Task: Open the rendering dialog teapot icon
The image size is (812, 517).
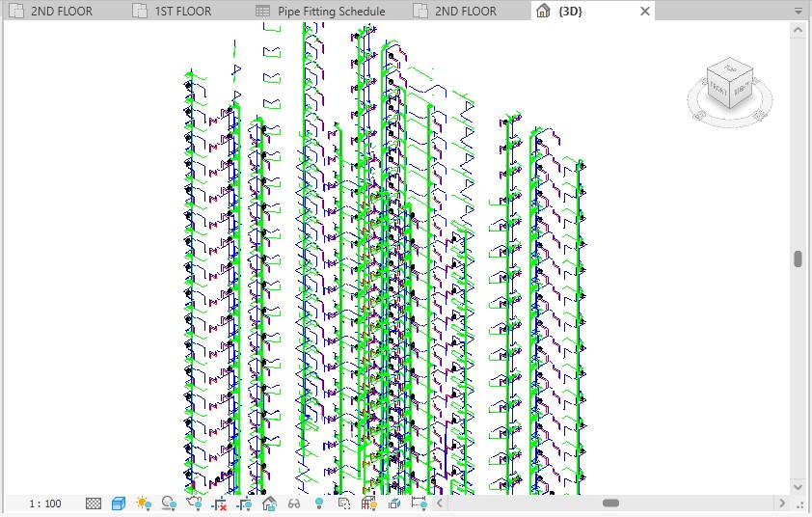Action: pos(194,503)
